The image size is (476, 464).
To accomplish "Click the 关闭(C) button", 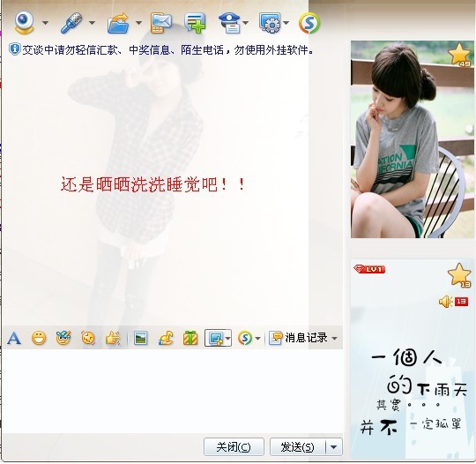I will pos(234,446).
